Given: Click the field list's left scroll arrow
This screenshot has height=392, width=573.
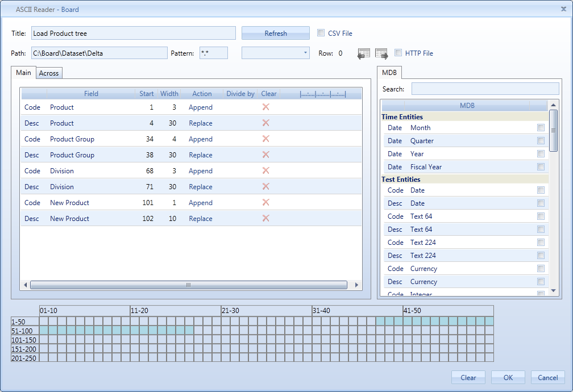Looking at the screenshot, I should 25,285.
